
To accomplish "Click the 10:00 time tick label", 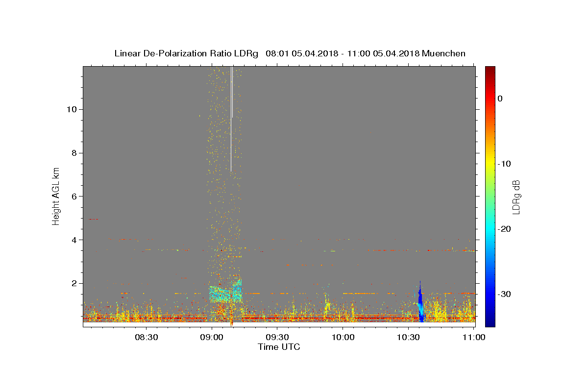I will tap(343, 337).
